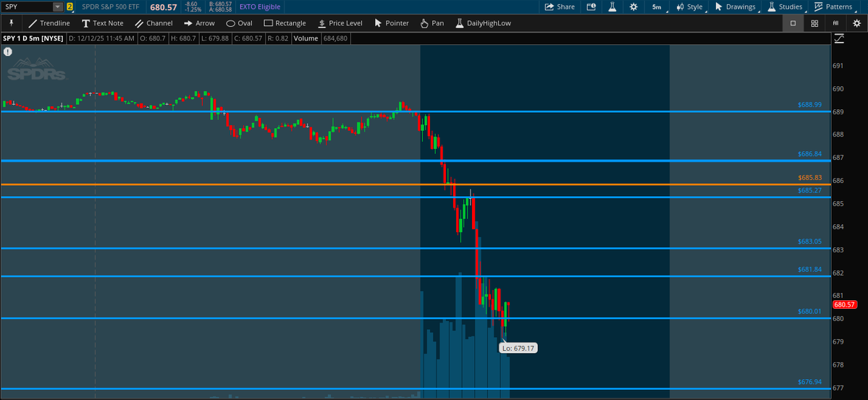Click the Share button

click(560, 7)
